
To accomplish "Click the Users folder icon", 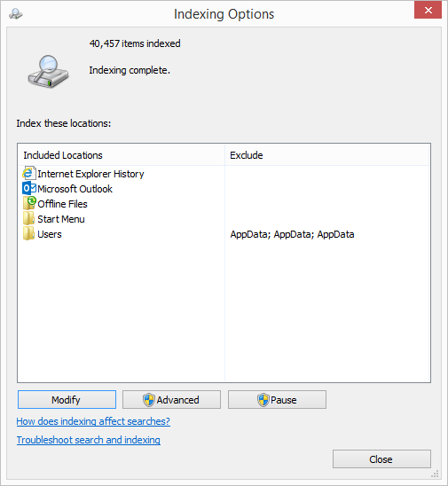I will [28, 234].
